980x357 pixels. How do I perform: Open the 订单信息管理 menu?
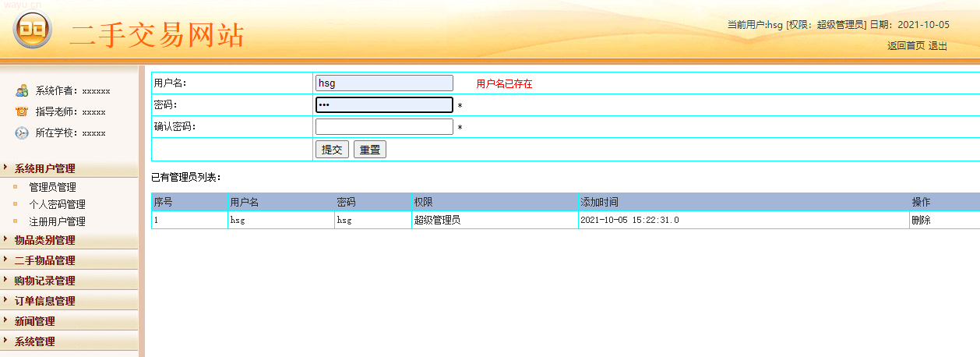[x=44, y=301]
